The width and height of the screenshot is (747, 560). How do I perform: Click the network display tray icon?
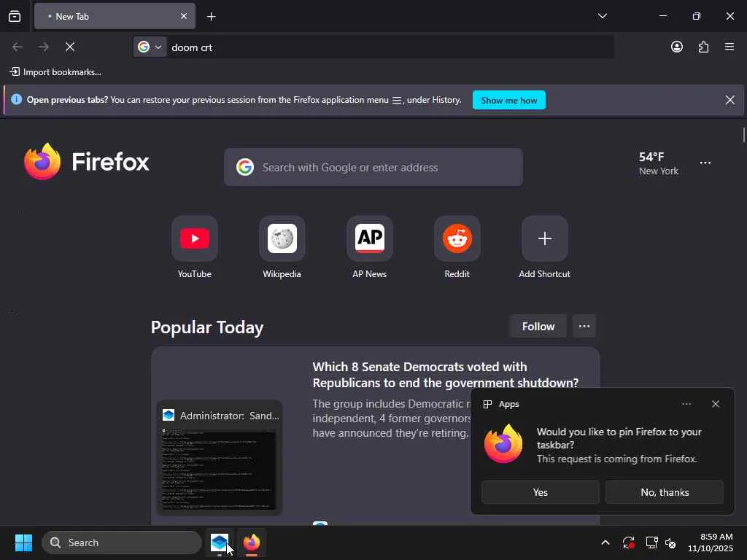pyautogui.click(x=651, y=542)
